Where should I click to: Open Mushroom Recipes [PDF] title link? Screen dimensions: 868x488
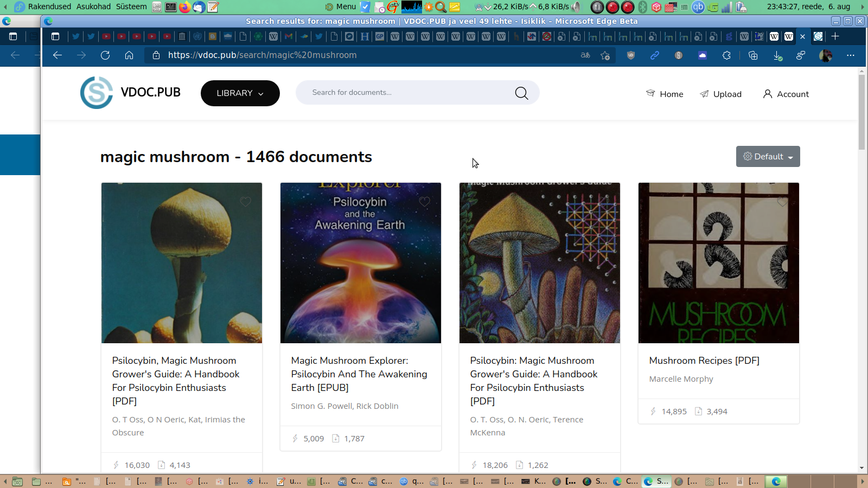coord(704,361)
